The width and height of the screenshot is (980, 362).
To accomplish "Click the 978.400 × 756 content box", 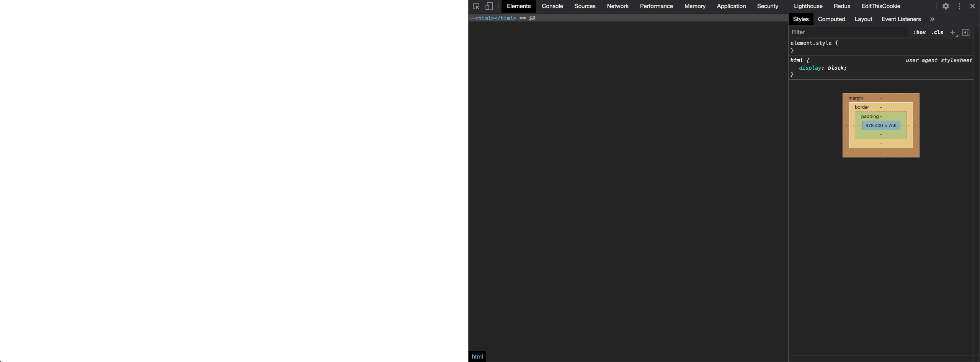I will click(880, 126).
